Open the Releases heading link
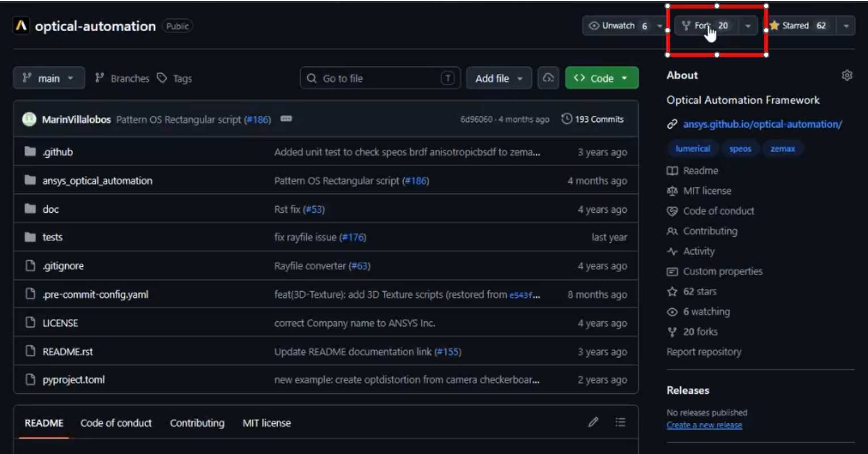 [x=688, y=390]
